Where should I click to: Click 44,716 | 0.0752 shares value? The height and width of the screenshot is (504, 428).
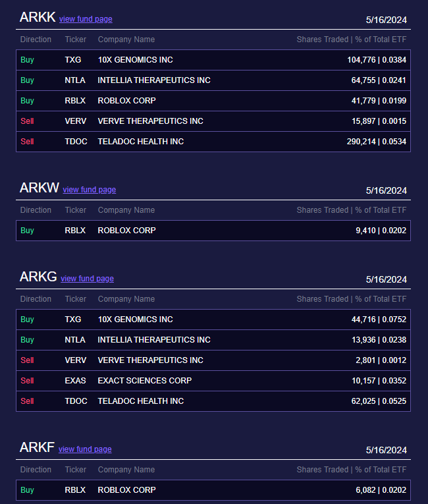tap(379, 320)
